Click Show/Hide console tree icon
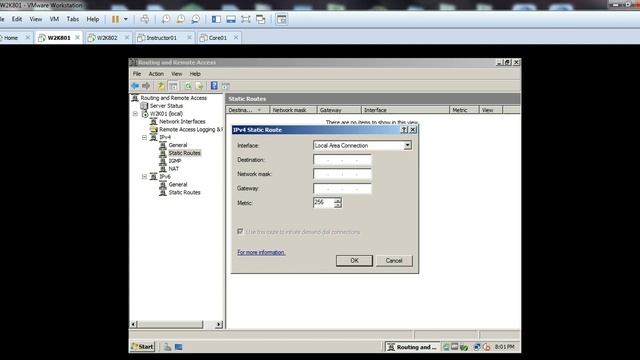 click(x=173, y=86)
